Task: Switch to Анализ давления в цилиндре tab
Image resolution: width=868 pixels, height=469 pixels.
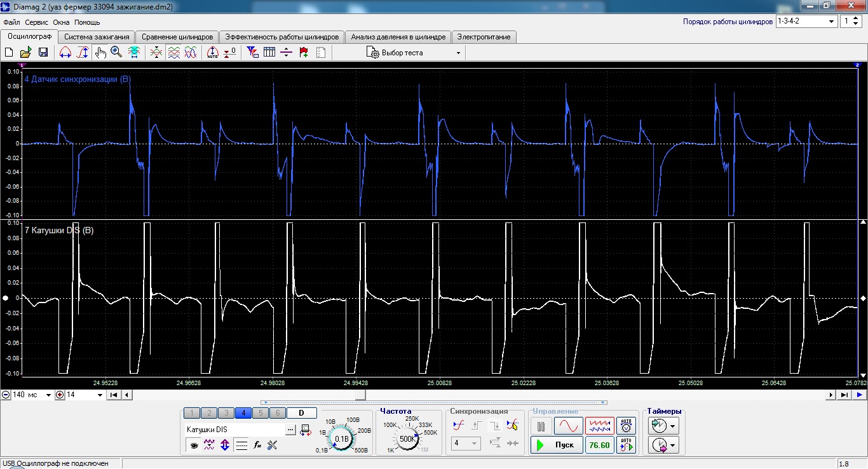Action: pyautogui.click(x=399, y=37)
